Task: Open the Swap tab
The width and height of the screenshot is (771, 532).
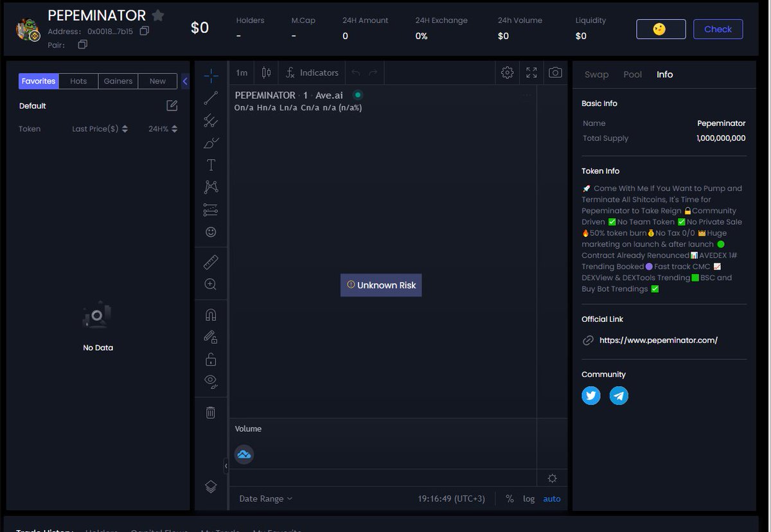Action: (x=596, y=75)
